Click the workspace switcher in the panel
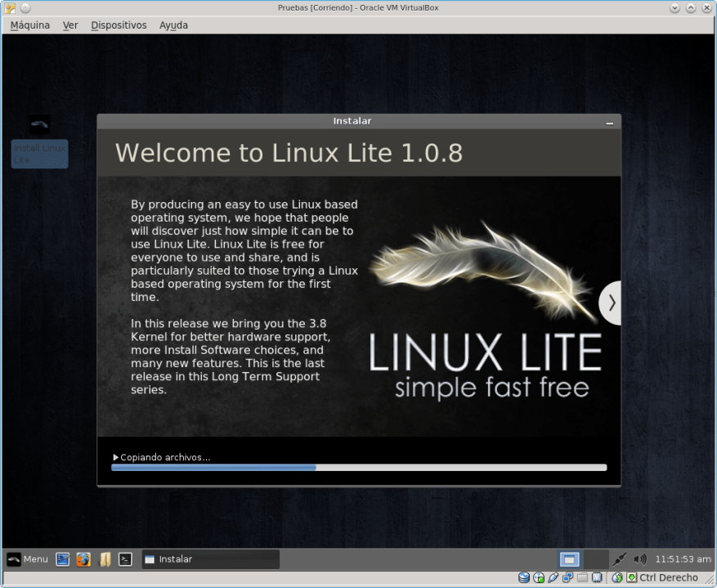Viewport: 717px width, 588px height. coord(568,559)
